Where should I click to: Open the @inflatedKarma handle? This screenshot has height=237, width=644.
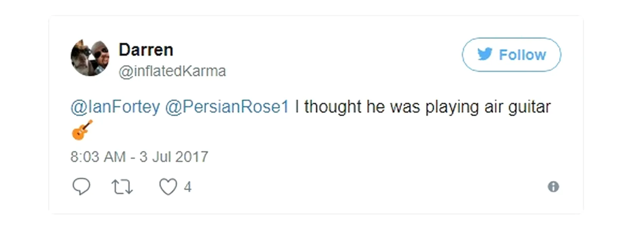(172, 71)
